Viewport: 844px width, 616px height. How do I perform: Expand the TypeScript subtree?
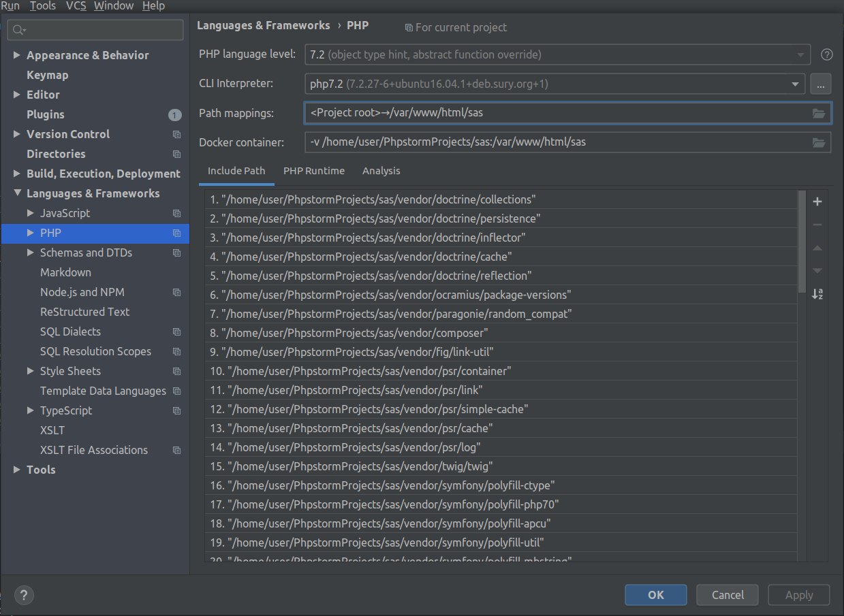(x=30, y=410)
